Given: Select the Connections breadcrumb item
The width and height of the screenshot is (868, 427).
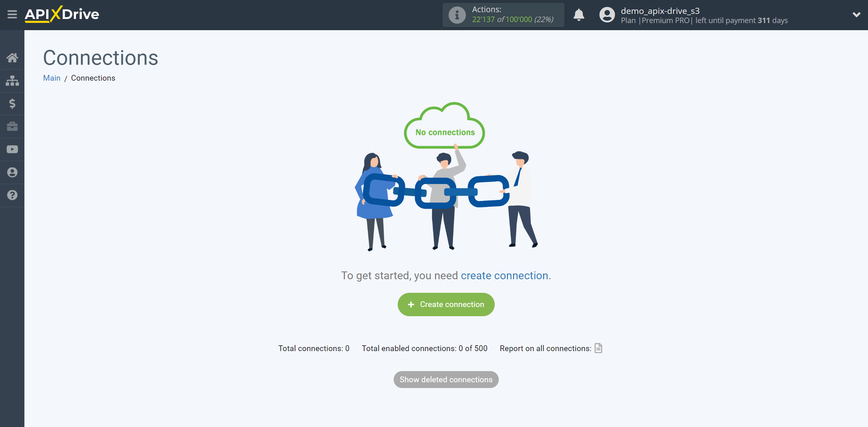Looking at the screenshot, I should [x=93, y=78].
